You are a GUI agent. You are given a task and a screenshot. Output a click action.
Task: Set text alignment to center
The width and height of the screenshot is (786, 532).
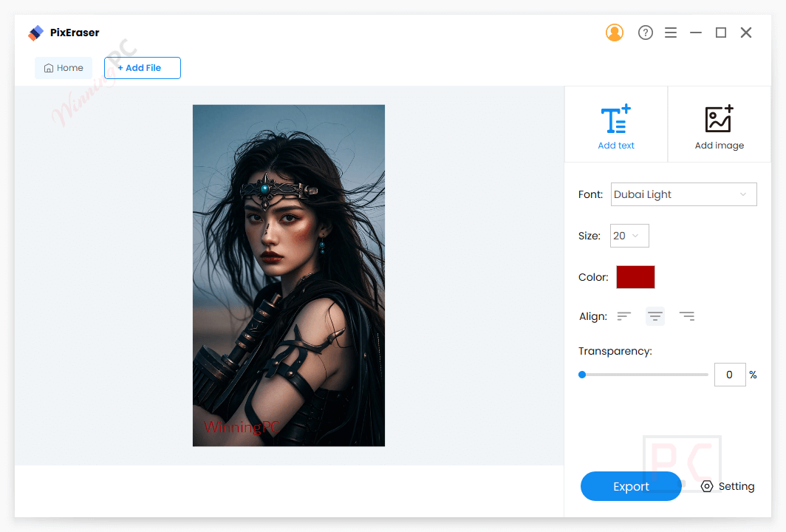(655, 316)
